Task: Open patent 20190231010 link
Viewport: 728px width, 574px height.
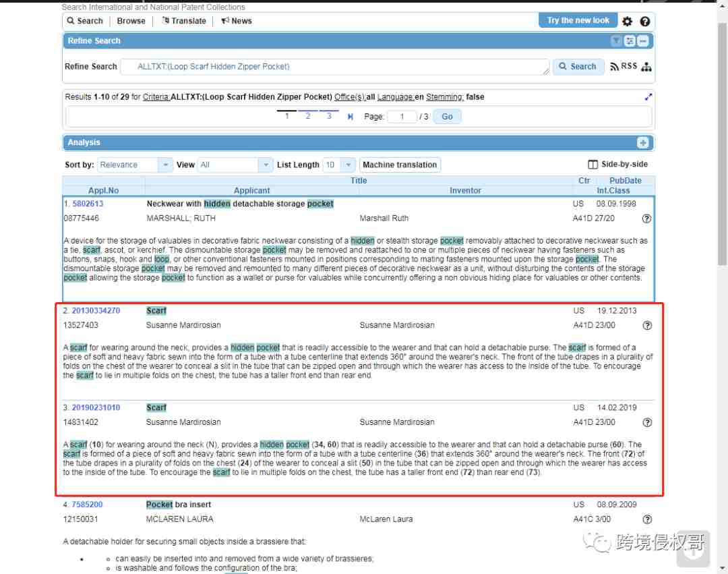Action: 96,408
